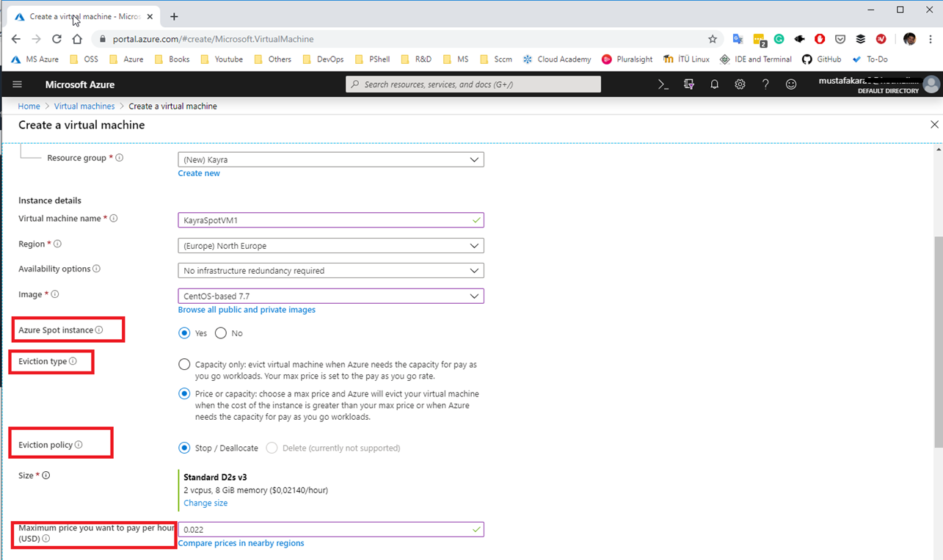This screenshot has width=943, height=560.
Task: Click the feedback smiley icon
Action: point(791,84)
